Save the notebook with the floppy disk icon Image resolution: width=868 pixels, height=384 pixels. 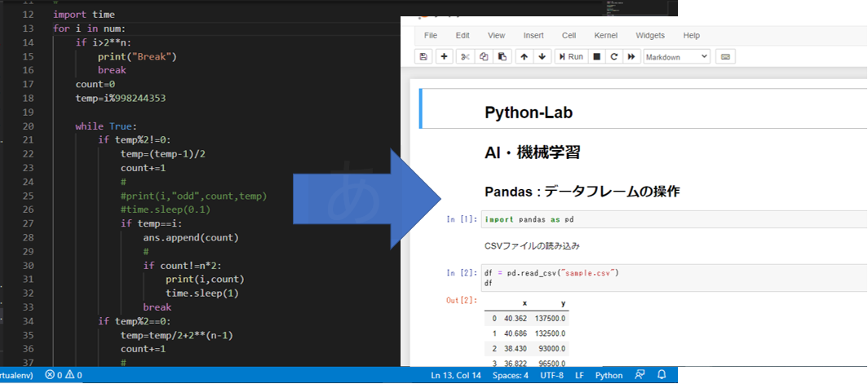pyautogui.click(x=423, y=56)
